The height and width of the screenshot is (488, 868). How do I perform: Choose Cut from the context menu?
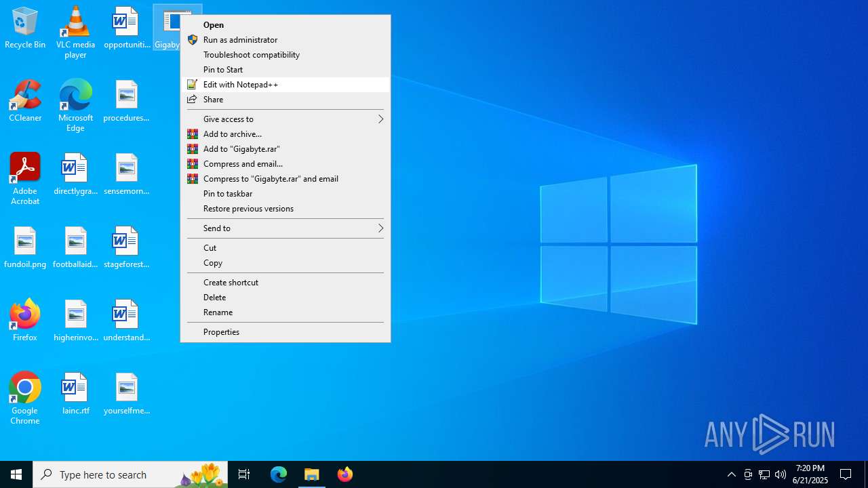[285, 248]
